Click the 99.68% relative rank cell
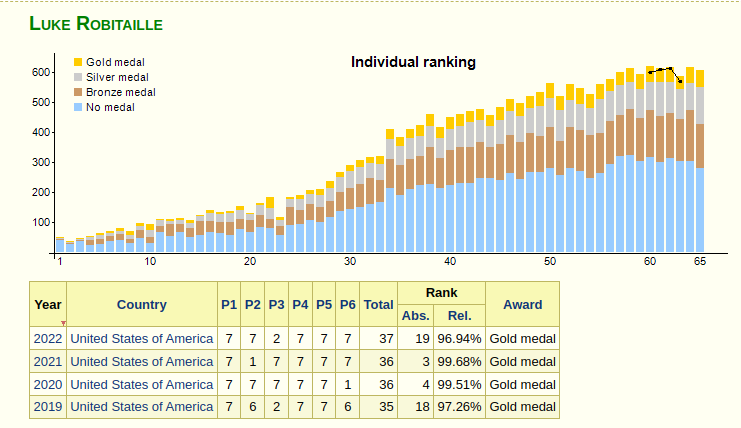The width and height of the screenshot is (741, 428). pyautogui.click(x=459, y=361)
